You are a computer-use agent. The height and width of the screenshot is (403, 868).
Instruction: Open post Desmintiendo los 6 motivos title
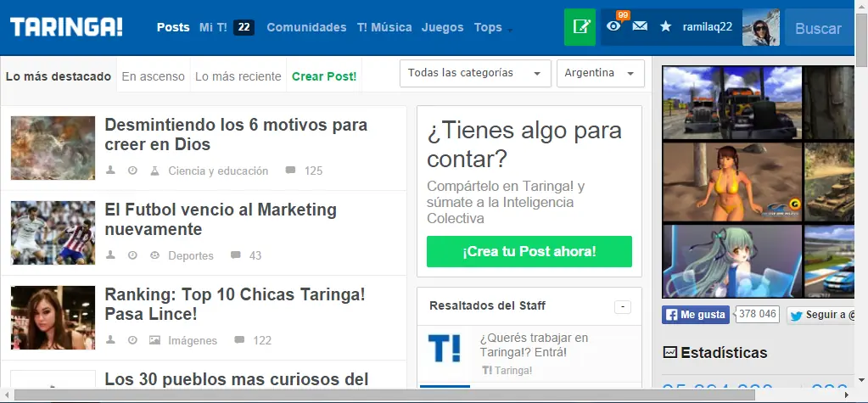[x=236, y=135]
